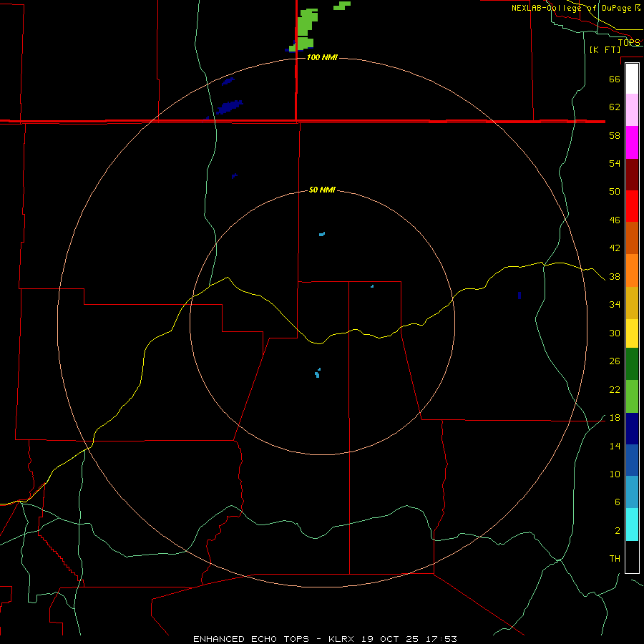Click the 17:53 timestamp in the caption
The width and height of the screenshot is (644, 644).
pos(441,639)
